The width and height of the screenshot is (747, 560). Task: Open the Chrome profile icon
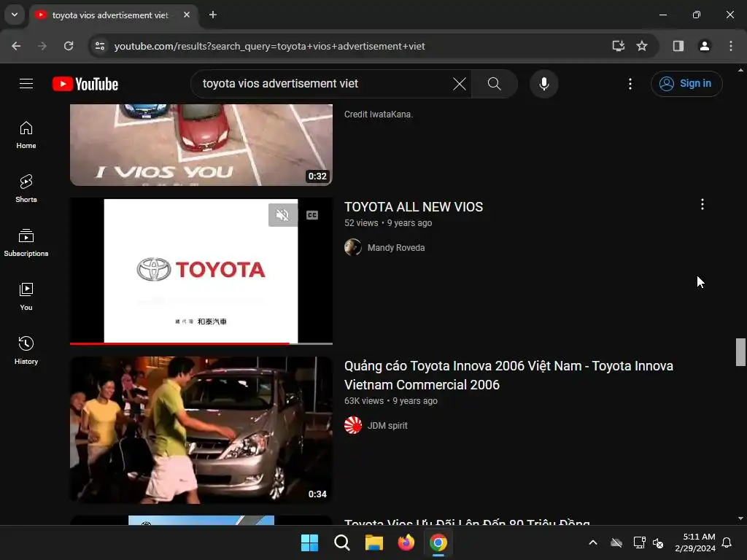pyautogui.click(x=704, y=46)
